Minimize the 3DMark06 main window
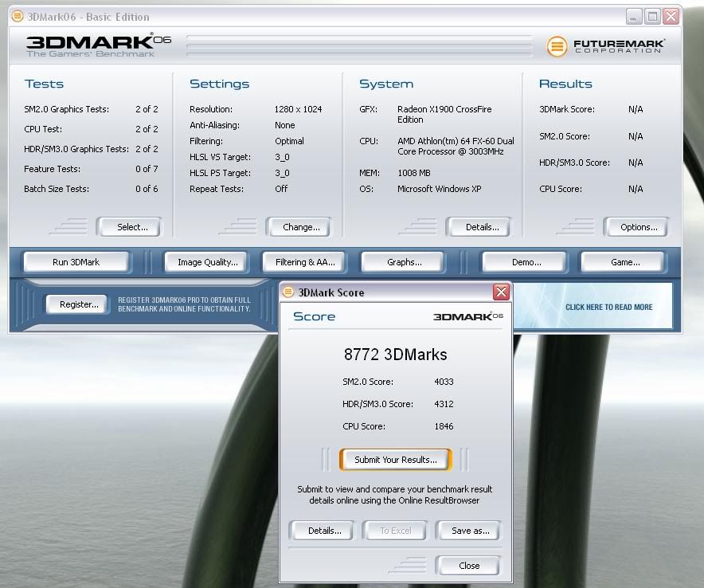Screen dimensions: 704x588 pos(633,17)
